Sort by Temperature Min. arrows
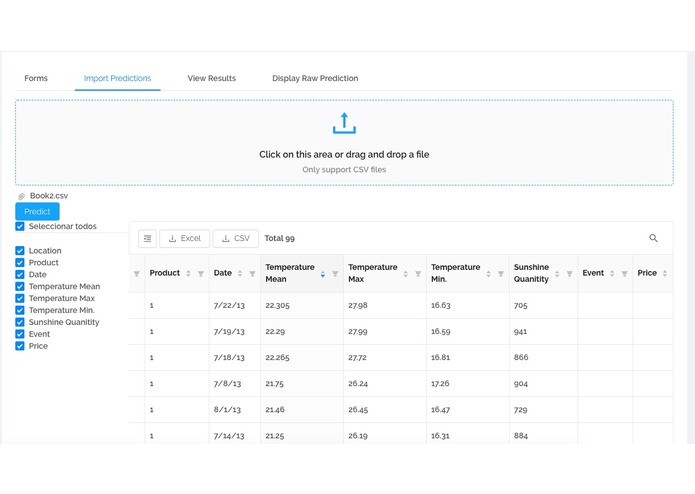This screenshot has width=695, height=494. (488, 274)
